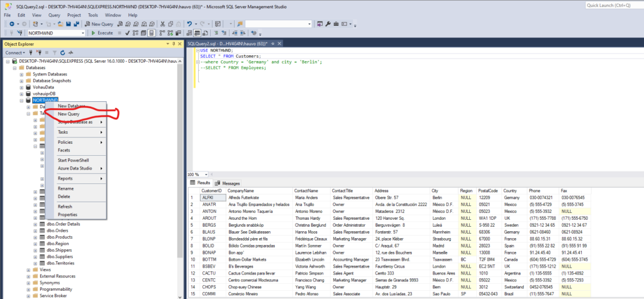Open Activity Monitor icon in Object Explorer
Screen dimensions: 644x299
(x=70, y=53)
